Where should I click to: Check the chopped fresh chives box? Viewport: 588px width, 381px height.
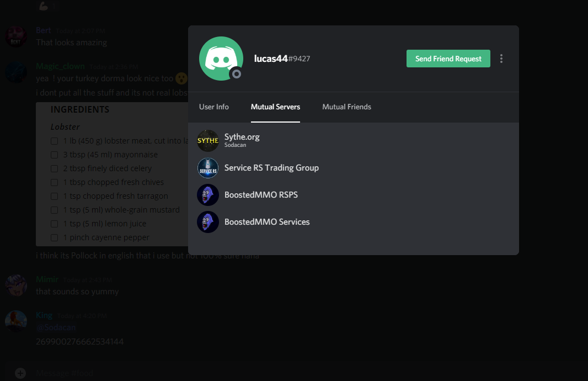[x=55, y=182]
